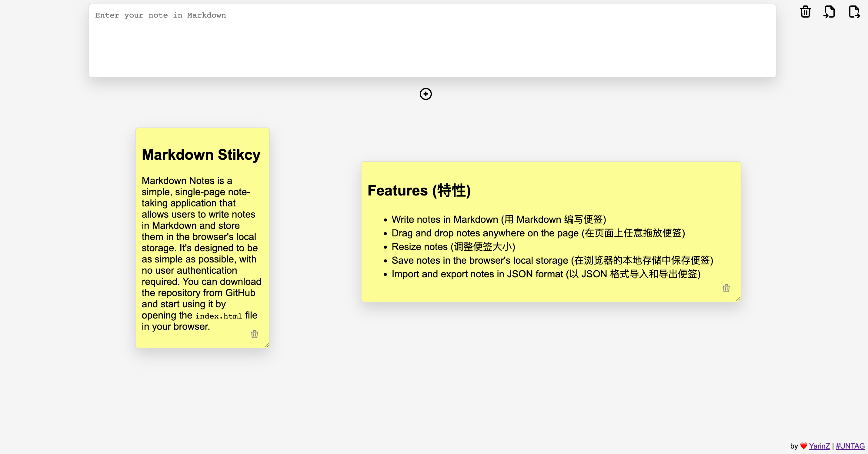The image size is (868, 454).
Task: Click 'Write notes in Markdown' bullet
Action: click(x=499, y=219)
